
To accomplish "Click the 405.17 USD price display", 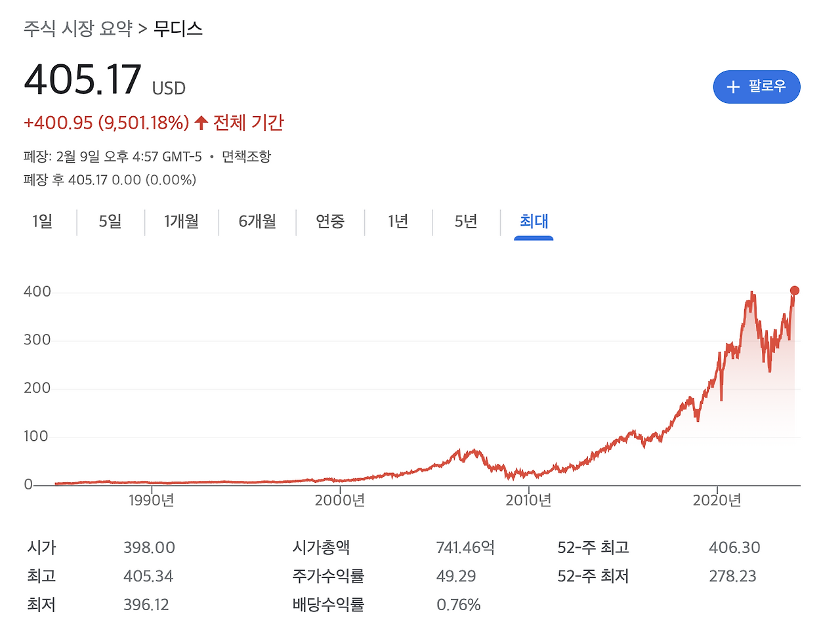I will coord(104,80).
